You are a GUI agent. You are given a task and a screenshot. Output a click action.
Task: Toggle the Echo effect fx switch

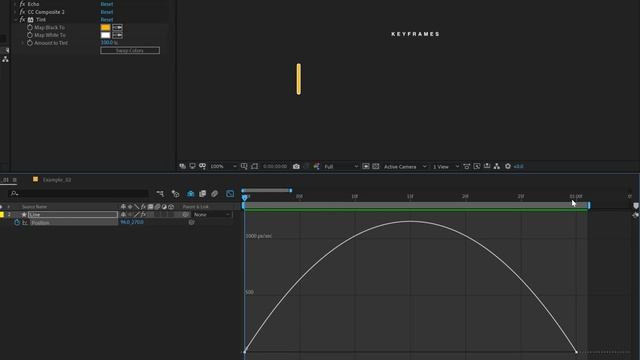22,4
